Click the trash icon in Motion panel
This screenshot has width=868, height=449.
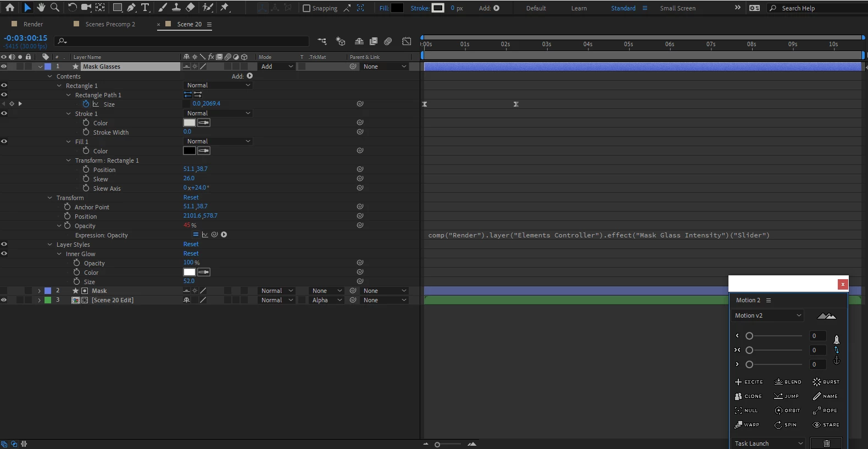pos(826,444)
